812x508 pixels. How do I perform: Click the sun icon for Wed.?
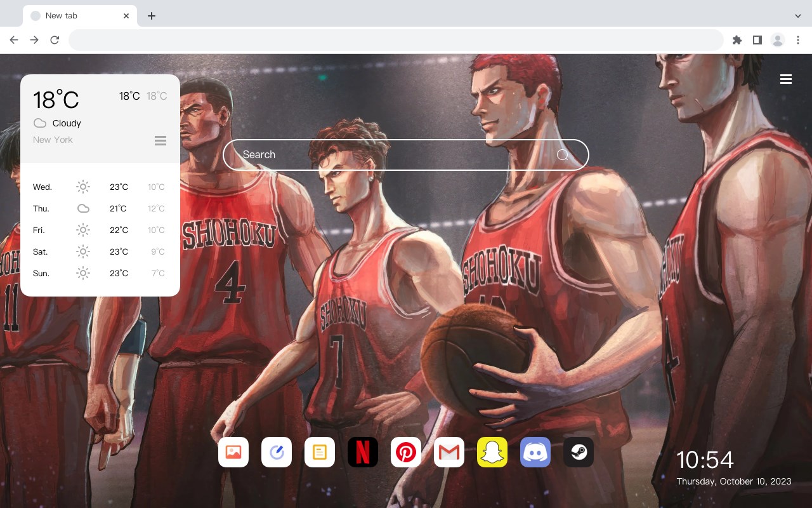(x=83, y=187)
